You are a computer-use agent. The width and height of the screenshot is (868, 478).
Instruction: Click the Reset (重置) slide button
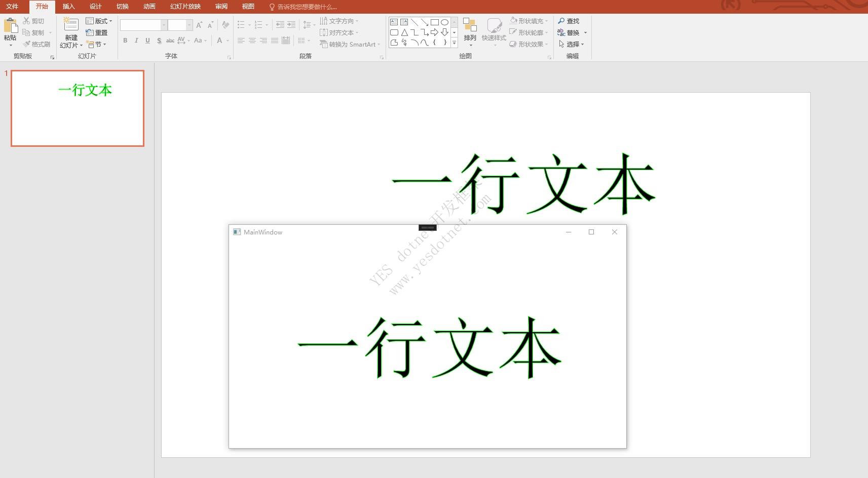pyautogui.click(x=96, y=32)
